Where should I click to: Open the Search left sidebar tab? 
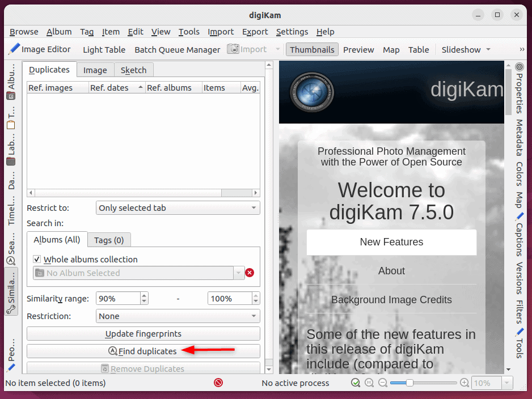point(11,248)
